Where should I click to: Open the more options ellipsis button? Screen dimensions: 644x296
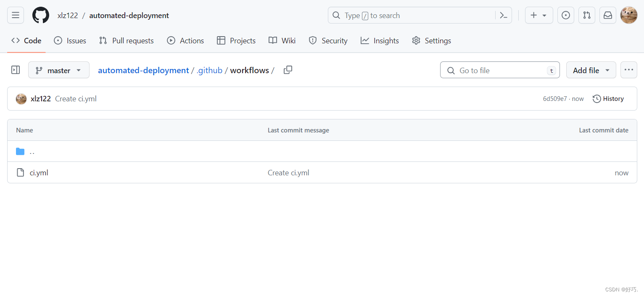(629, 70)
